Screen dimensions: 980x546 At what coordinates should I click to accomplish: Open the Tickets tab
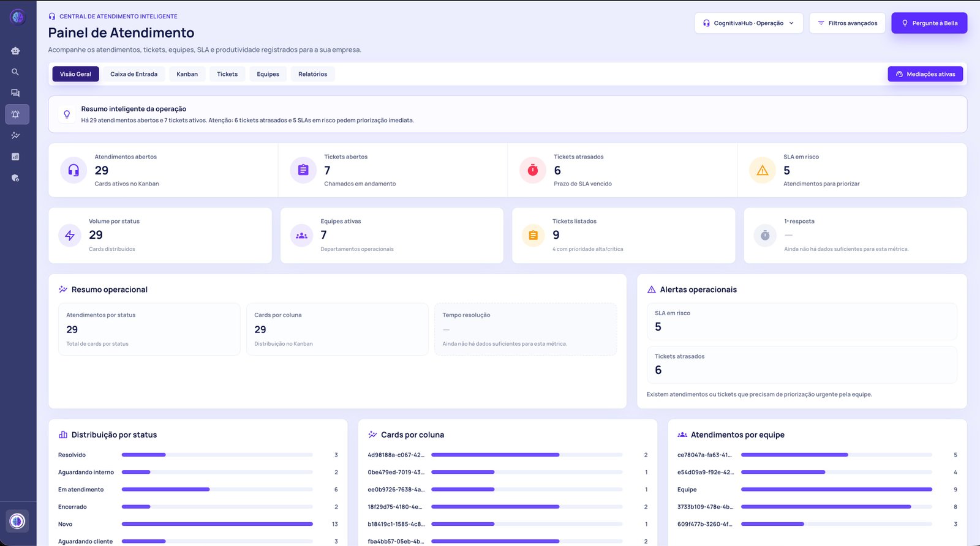click(x=227, y=74)
